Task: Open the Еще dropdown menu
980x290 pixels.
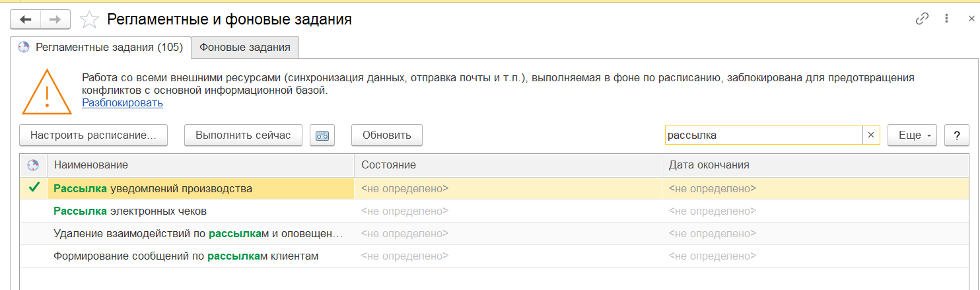Action: pos(913,135)
